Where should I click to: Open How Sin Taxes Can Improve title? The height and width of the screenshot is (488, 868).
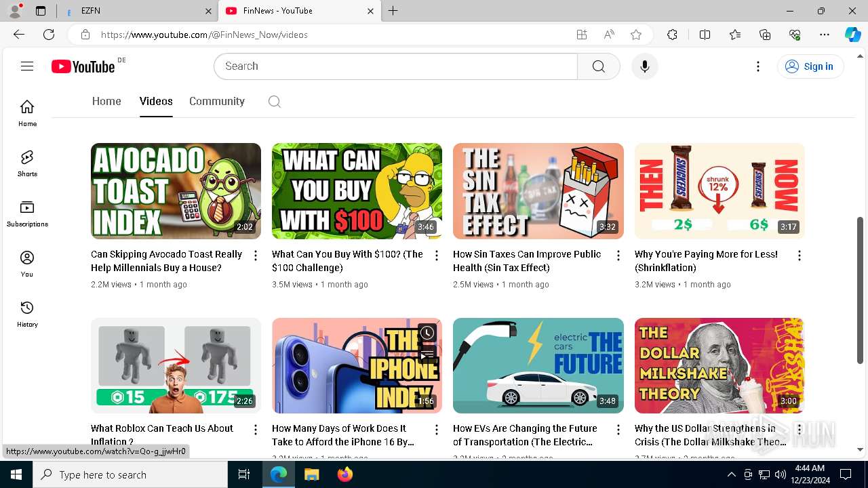coord(527,261)
